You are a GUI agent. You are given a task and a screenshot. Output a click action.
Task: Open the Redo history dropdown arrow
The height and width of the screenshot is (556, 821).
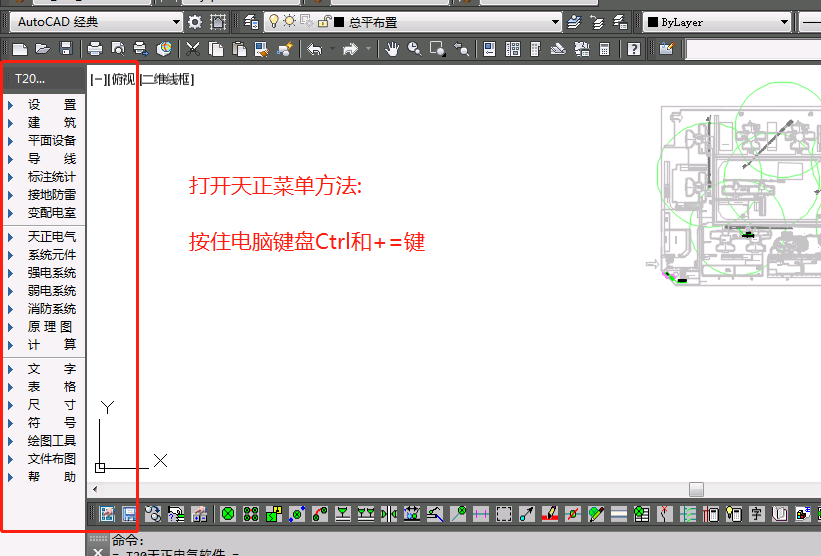[x=368, y=49]
